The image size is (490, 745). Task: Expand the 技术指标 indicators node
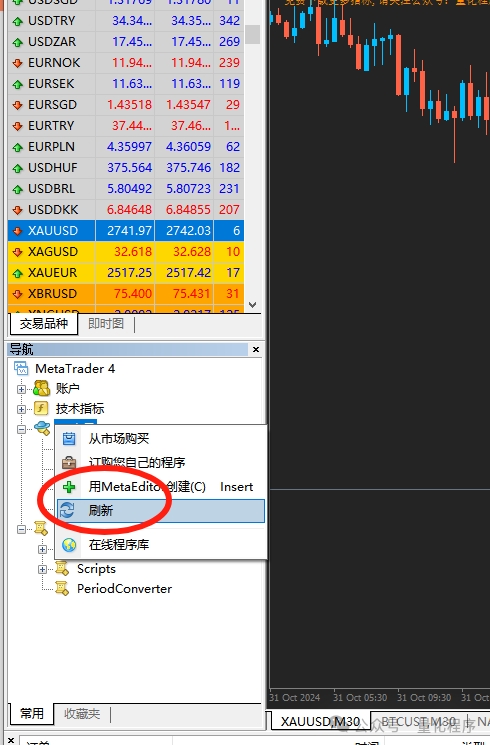pos(21,409)
